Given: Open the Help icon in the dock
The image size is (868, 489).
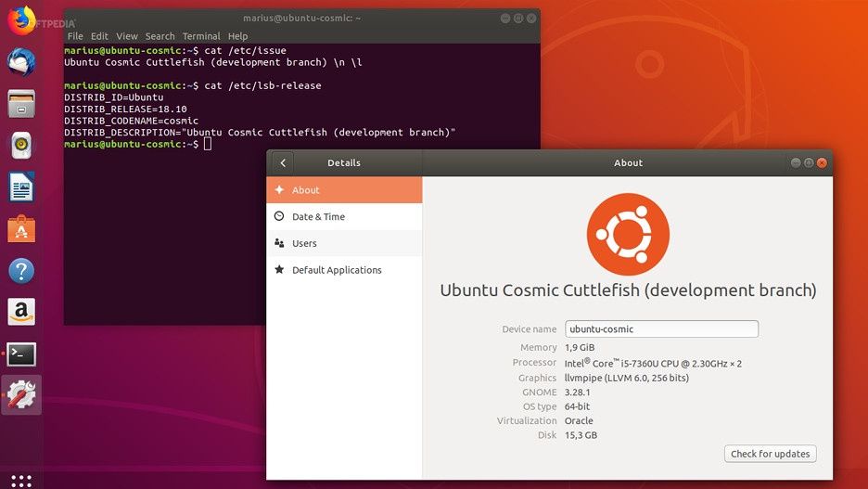Looking at the screenshot, I should coord(21,271).
